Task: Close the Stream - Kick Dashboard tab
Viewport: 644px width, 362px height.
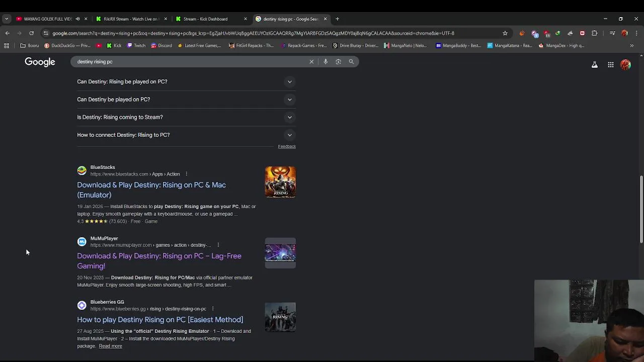Action: [246, 19]
